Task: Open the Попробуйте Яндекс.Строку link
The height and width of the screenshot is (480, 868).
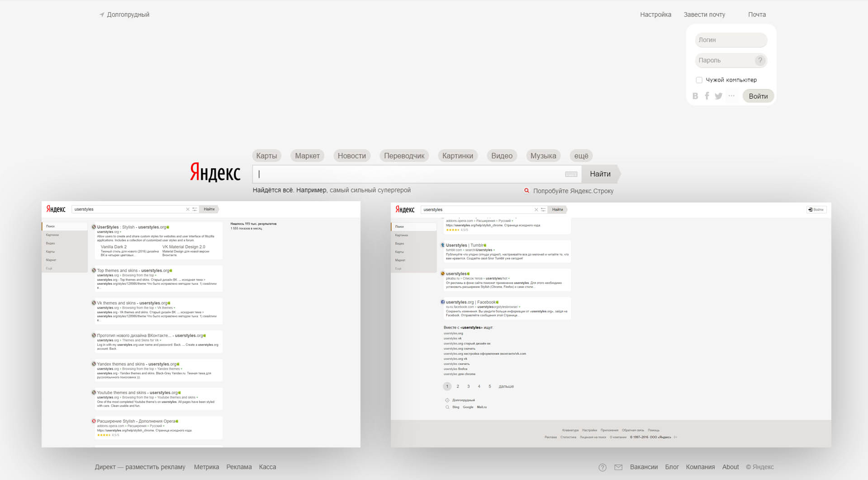Action: (573, 191)
